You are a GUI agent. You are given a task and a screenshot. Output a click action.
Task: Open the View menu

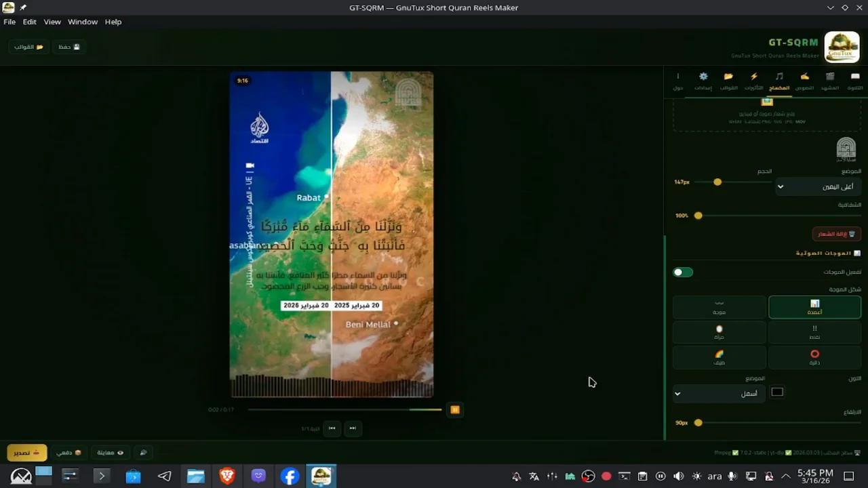pyautogui.click(x=52, y=22)
